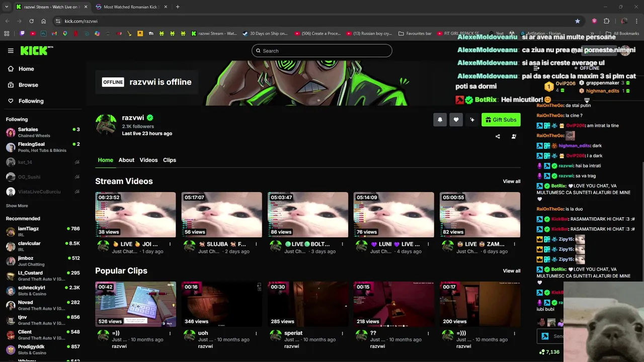Screen dimensions: 644x362
Task: Click the chat identity icon beside the message box
Action: pyautogui.click(x=544, y=336)
